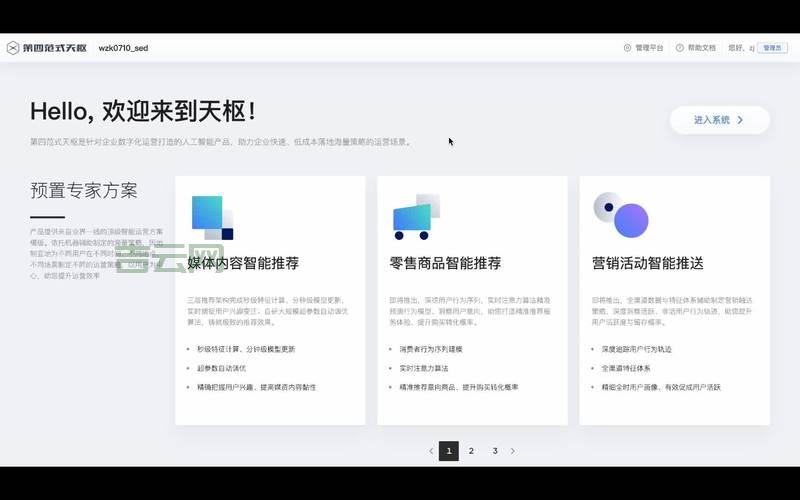Click the media card description paragraph
800x500 pixels.
coord(267,311)
